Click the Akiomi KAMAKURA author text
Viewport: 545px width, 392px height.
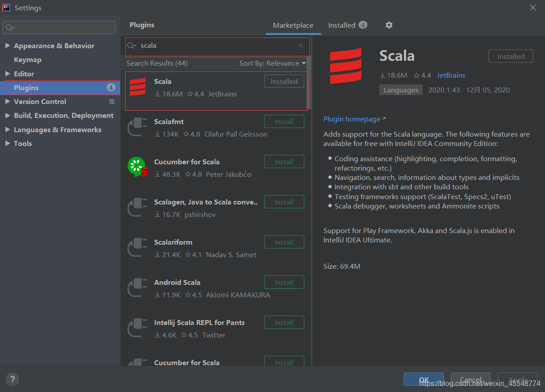point(238,295)
